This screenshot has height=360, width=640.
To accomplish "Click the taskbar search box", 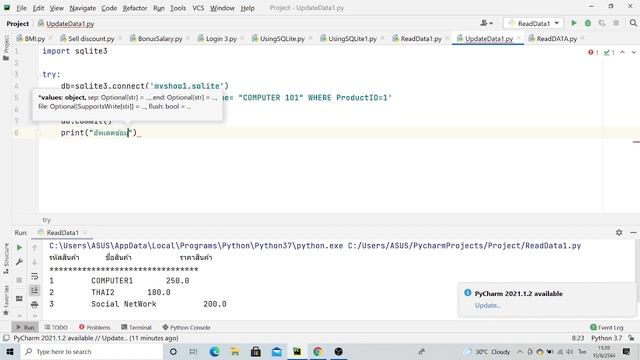I will pos(91,351).
